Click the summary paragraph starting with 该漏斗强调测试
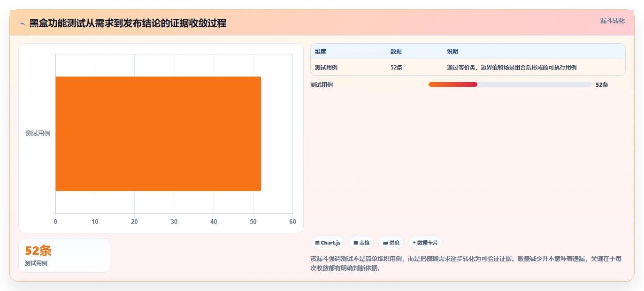Image resolution: width=644 pixels, height=291 pixels. pyautogui.click(x=466, y=264)
